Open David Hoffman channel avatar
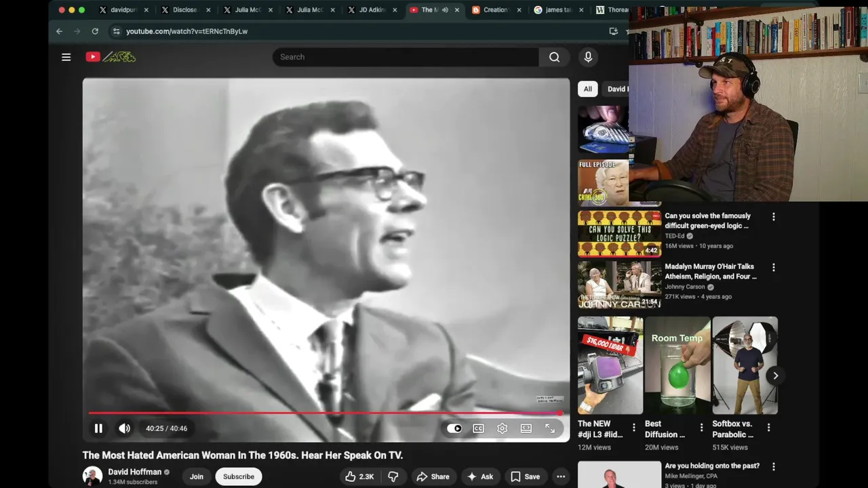 92,476
